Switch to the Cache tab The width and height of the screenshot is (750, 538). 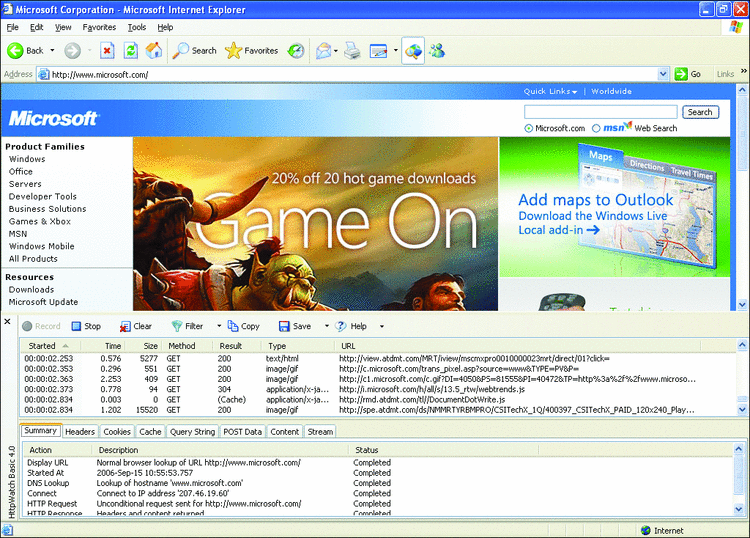(150, 431)
